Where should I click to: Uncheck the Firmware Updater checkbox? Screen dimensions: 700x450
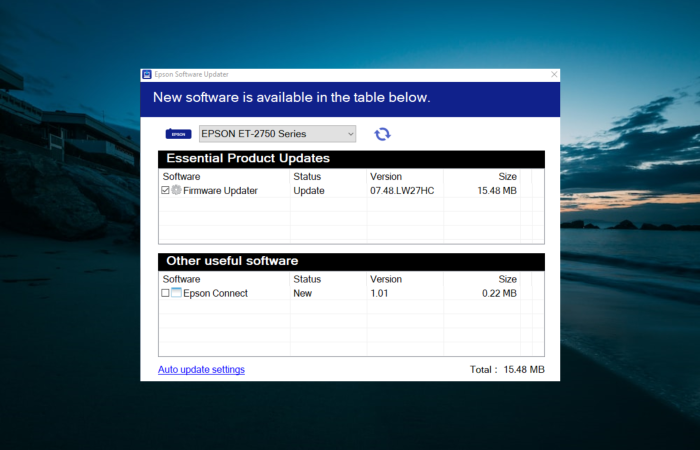(165, 191)
